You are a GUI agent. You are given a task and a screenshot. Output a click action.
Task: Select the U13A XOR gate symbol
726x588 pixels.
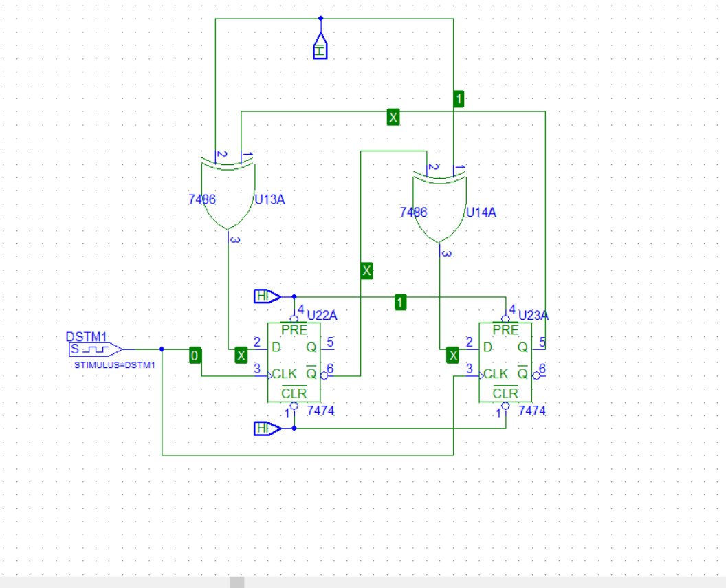[228, 195]
